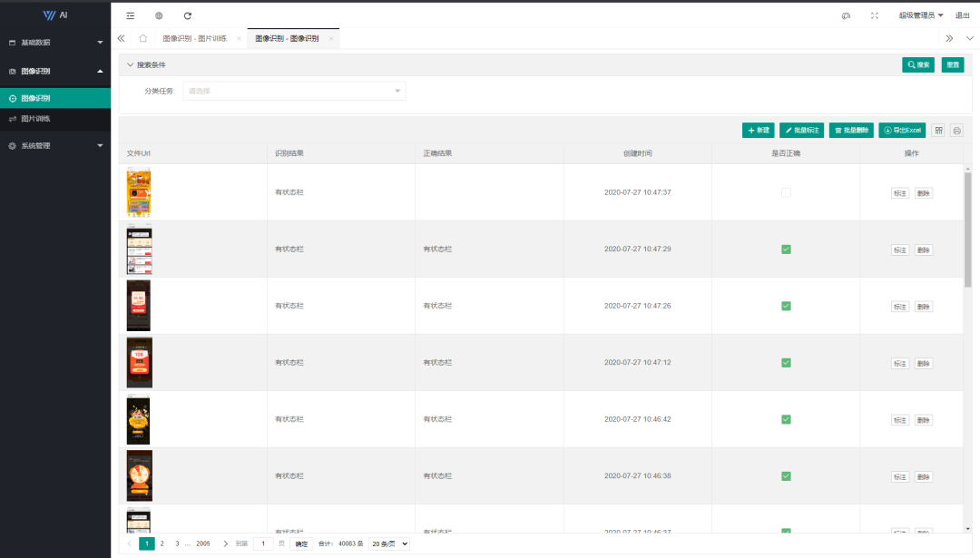Click the table vertical scrollbar thumb

[x=967, y=230]
